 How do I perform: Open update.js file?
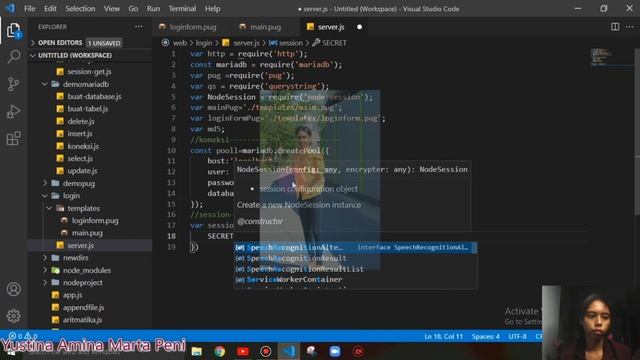(x=82, y=171)
